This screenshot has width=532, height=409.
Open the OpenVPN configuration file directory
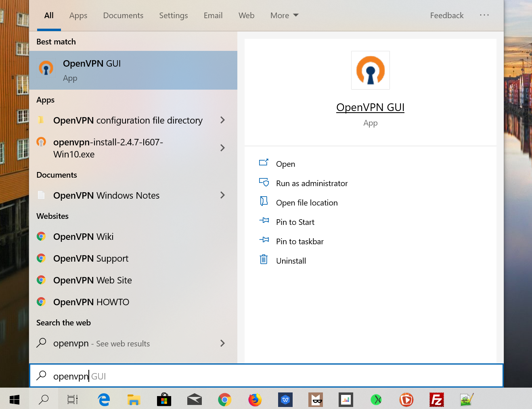(128, 120)
